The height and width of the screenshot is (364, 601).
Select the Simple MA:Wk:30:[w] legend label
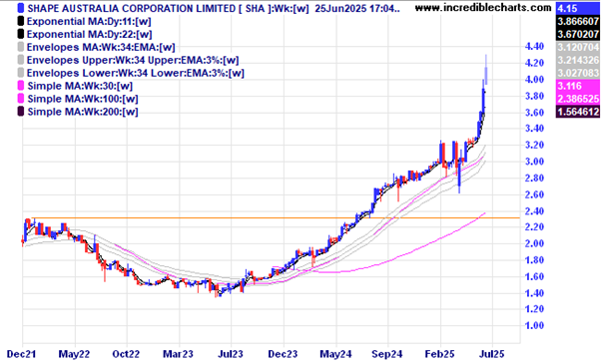[80, 86]
